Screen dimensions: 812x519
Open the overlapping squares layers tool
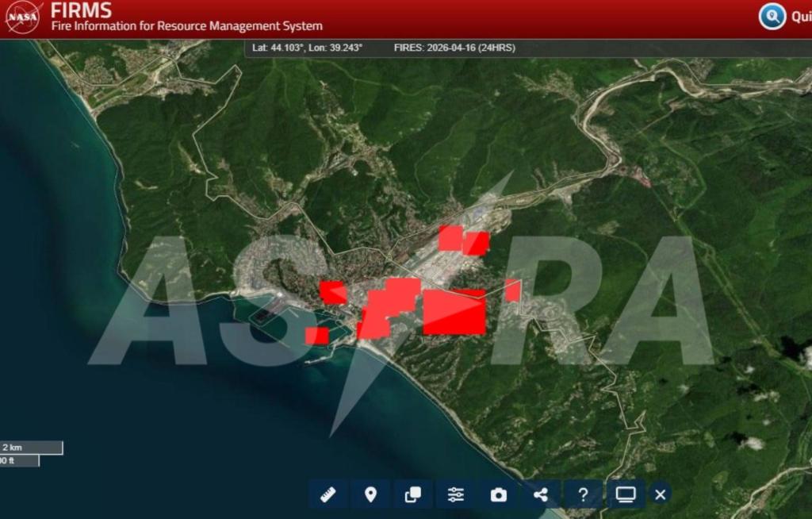[413, 494]
